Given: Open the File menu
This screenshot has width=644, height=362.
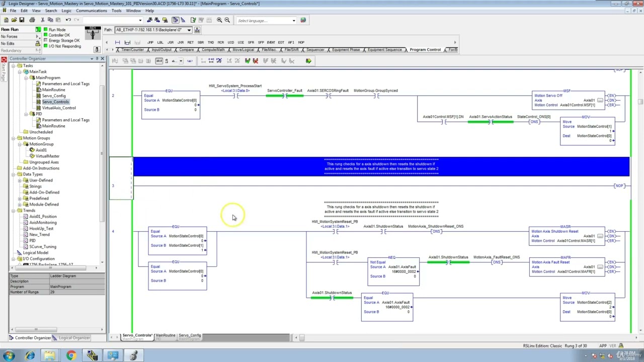Looking at the screenshot, I should (x=13, y=11).
